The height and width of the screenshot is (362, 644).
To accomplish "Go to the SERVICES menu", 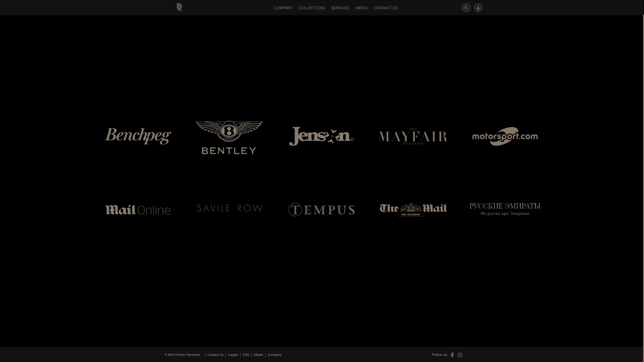I will 340,8.
